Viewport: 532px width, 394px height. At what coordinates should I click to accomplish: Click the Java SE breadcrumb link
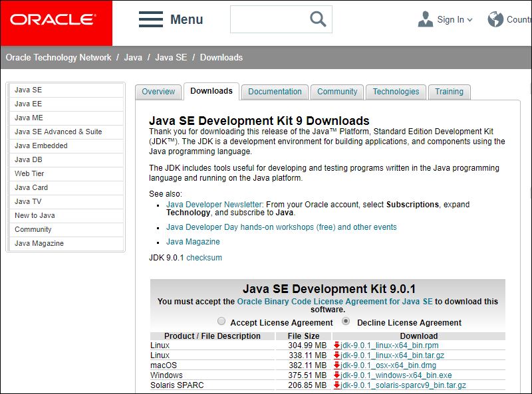point(171,57)
